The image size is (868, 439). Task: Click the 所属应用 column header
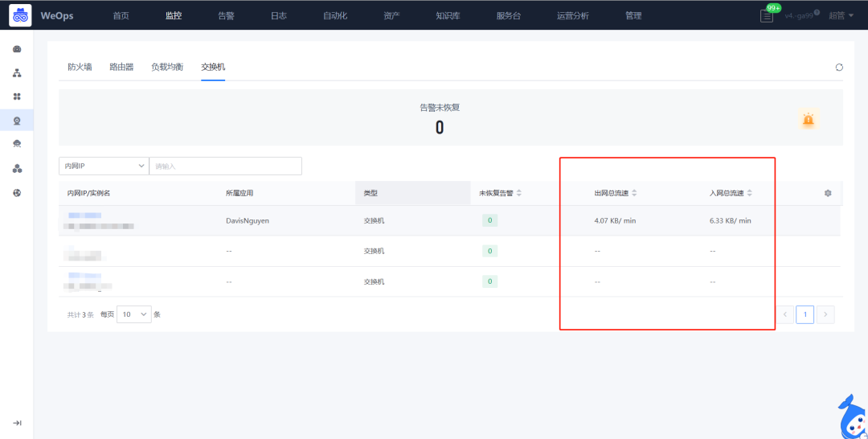(x=240, y=193)
